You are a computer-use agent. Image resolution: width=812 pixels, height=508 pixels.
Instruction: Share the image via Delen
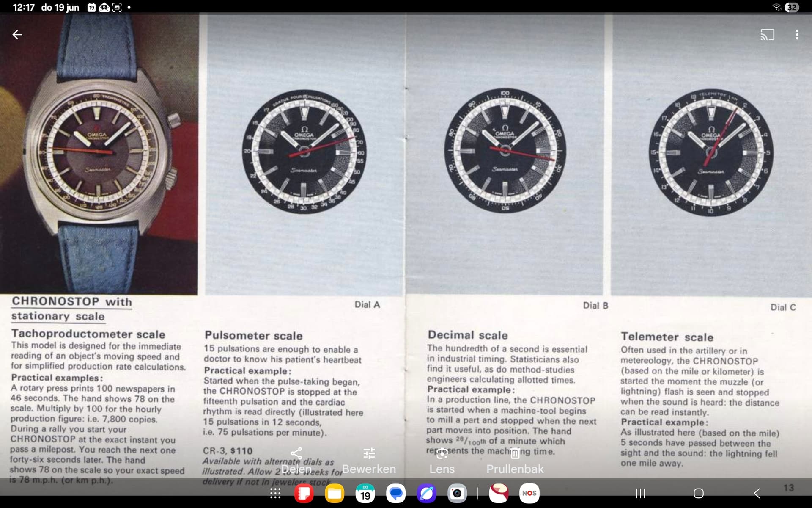pos(296,461)
